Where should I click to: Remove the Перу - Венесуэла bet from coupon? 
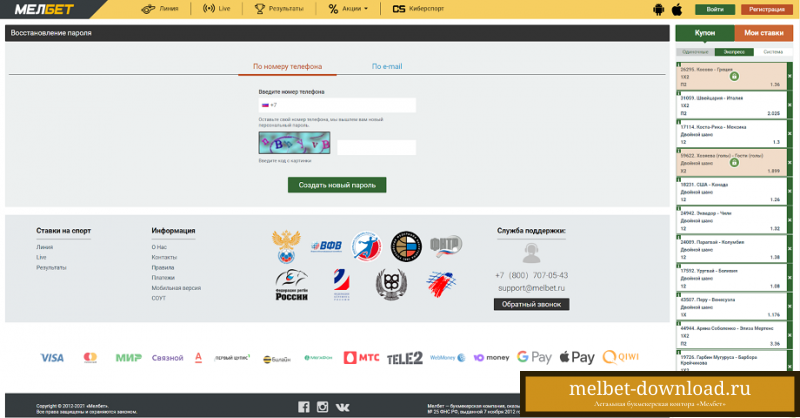pyautogui.click(x=790, y=307)
